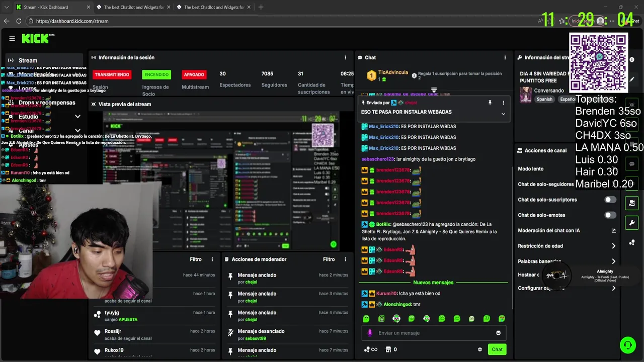Expand the pinned message with chevron
644x362 pixels.
pos(503,114)
